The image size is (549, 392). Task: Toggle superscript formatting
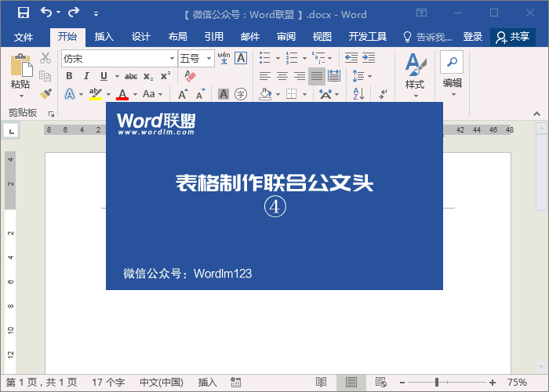pyautogui.click(x=165, y=75)
